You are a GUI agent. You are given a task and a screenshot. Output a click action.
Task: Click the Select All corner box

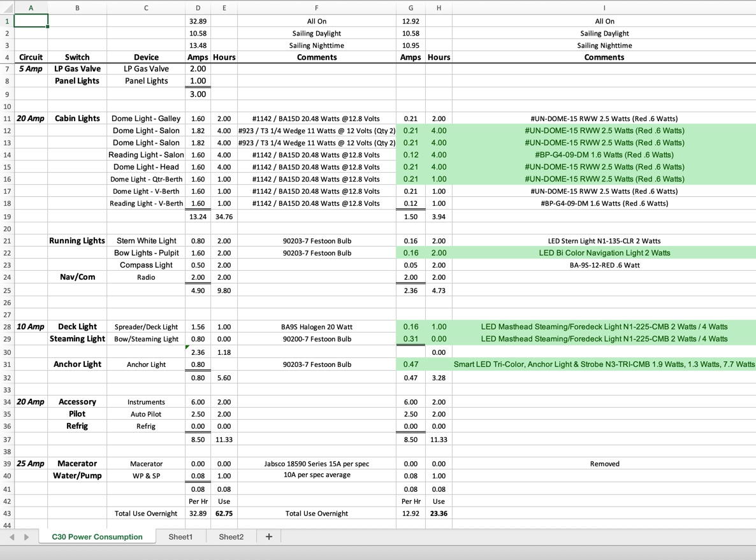click(7, 8)
